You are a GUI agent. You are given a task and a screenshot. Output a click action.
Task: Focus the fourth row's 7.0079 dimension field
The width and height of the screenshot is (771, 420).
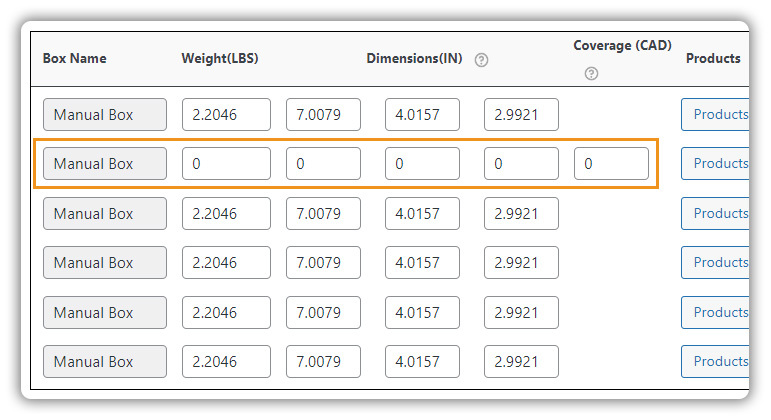tap(324, 263)
